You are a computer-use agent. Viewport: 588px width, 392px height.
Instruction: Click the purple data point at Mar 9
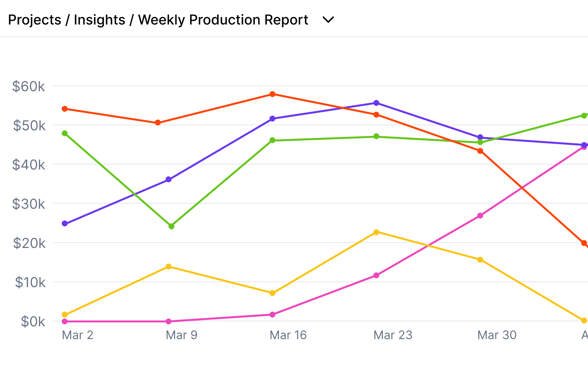click(x=169, y=180)
